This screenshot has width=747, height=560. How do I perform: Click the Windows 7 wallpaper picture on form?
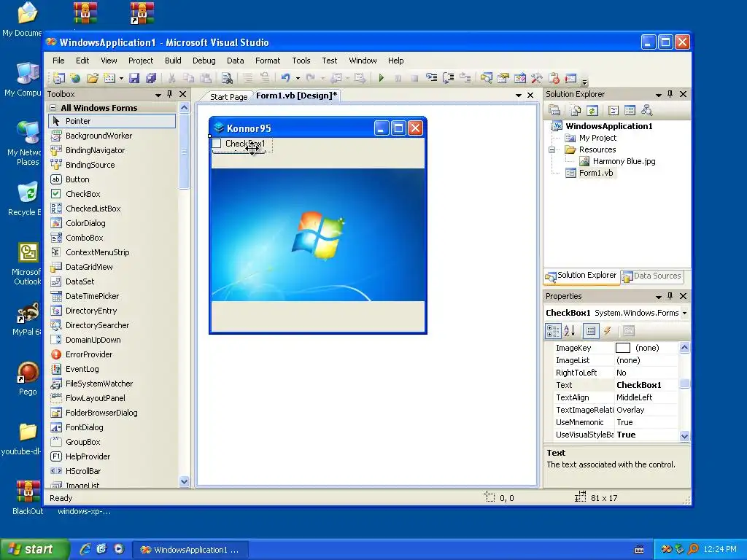click(318, 235)
